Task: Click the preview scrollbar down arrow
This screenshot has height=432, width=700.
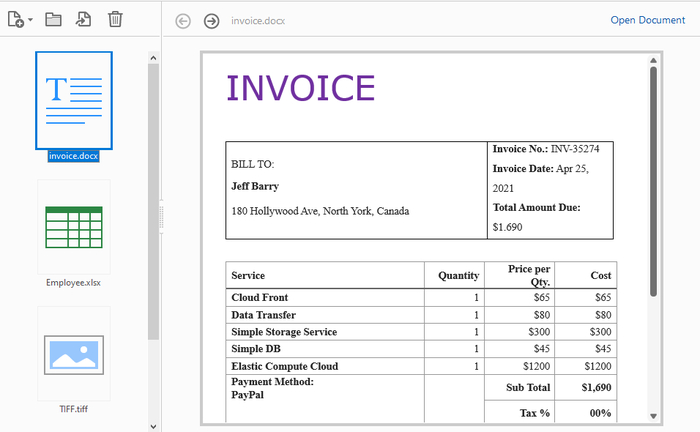Action: (654, 415)
